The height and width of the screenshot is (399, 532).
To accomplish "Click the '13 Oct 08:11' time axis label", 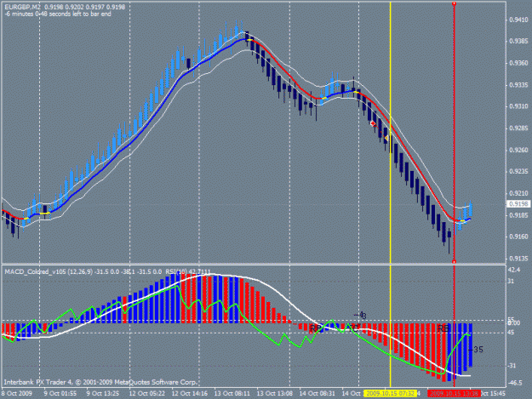I will pos(232,394).
